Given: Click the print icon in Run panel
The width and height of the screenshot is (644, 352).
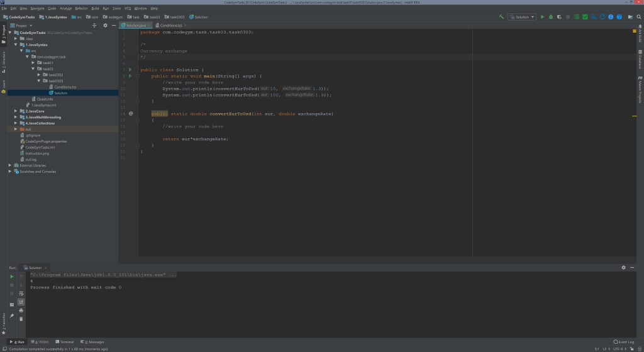Looking at the screenshot, I should coord(21,311).
